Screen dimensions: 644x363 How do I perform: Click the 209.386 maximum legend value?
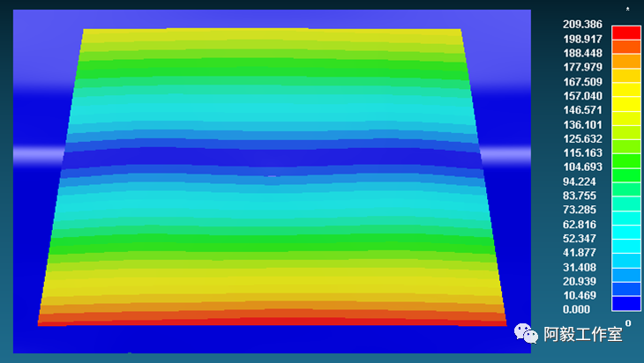coord(582,25)
